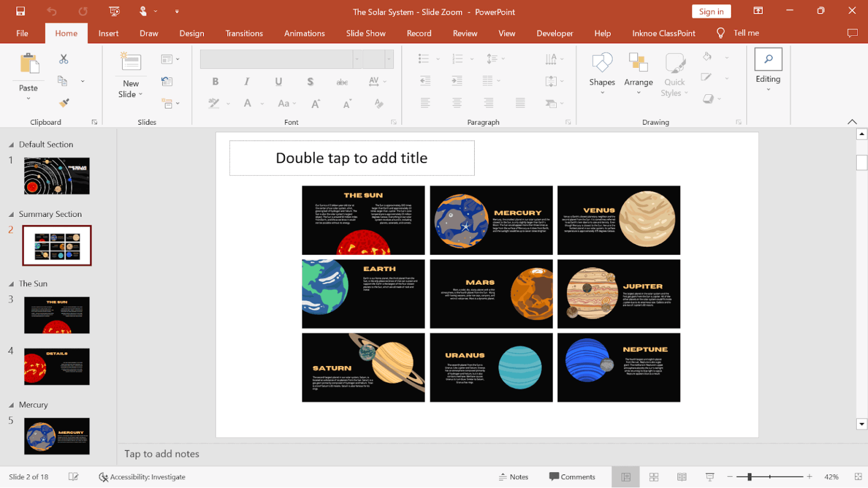Image resolution: width=868 pixels, height=488 pixels.
Task: Activate the Format Painter
Action: pos(63,103)
